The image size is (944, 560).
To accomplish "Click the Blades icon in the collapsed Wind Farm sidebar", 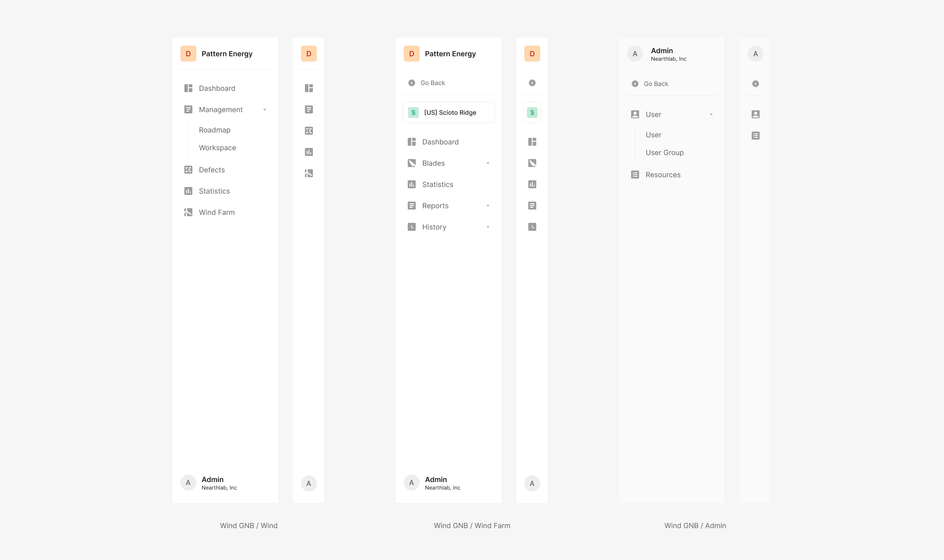I will click(x=532, y=163).
